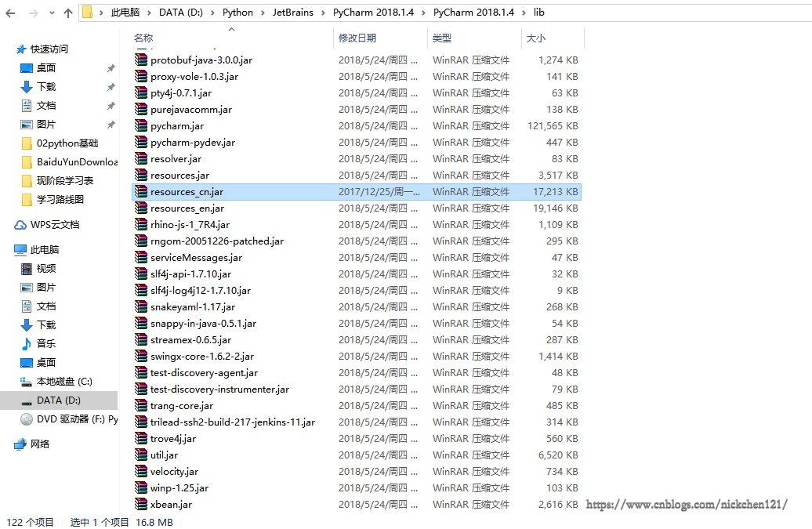Click the resources.jar archive icon
The height and width of the screenshot is (529, 812).
pos(141,175)
